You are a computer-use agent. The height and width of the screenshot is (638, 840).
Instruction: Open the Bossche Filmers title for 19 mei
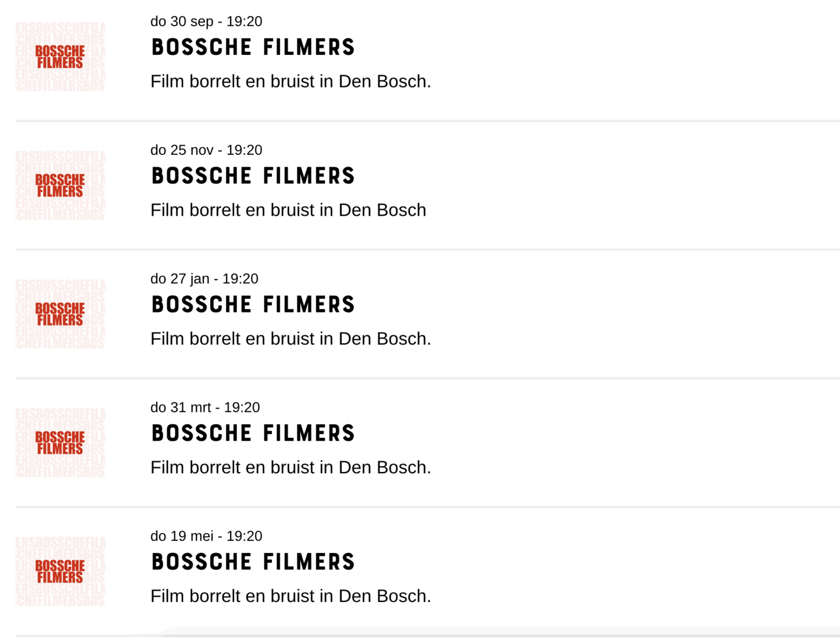point(253,562)
